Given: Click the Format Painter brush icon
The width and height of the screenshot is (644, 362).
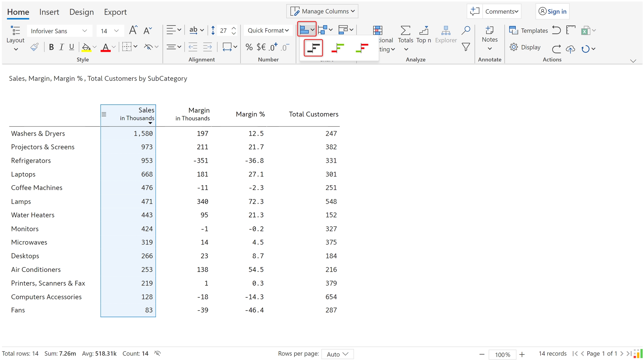Looking at the screenshot, I should 34,47.
